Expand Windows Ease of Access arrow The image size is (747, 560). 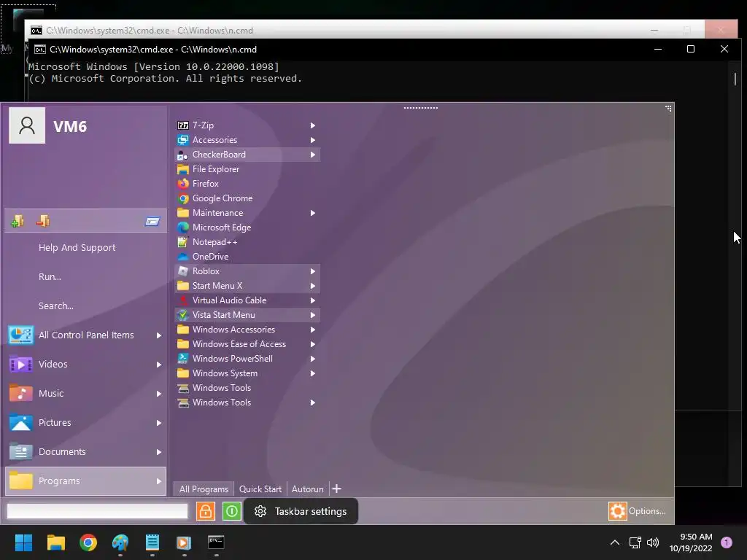[x=313, y=344]
